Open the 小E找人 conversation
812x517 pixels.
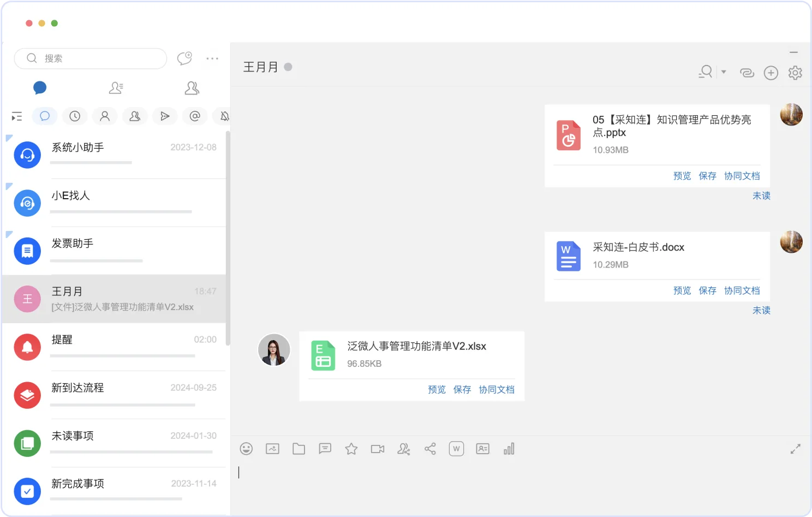pos(114,203)
